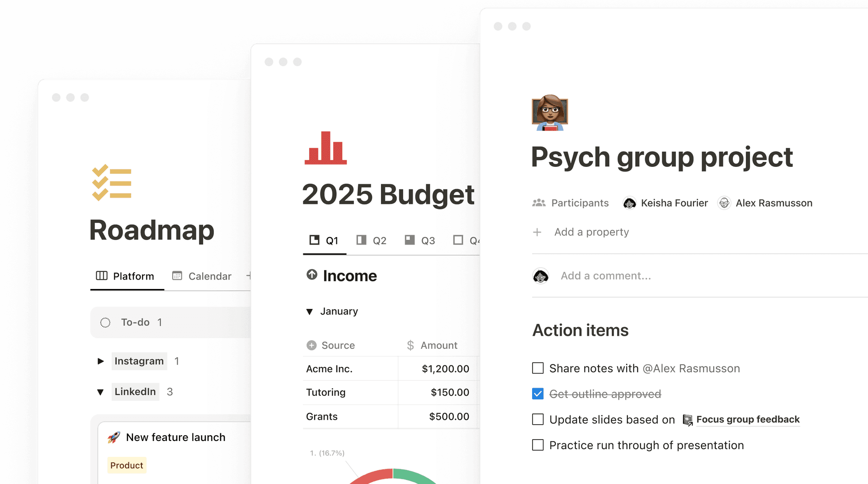The width and height of the screenshot is (868, 484).
Task: Open the Calendar view tab
Action: click(x=202, y=276)
